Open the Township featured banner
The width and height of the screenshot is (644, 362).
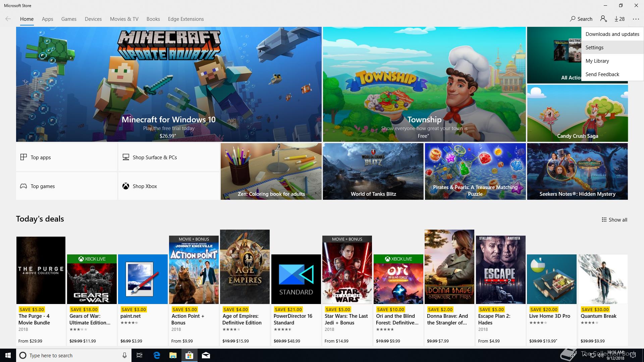[424, 84]
